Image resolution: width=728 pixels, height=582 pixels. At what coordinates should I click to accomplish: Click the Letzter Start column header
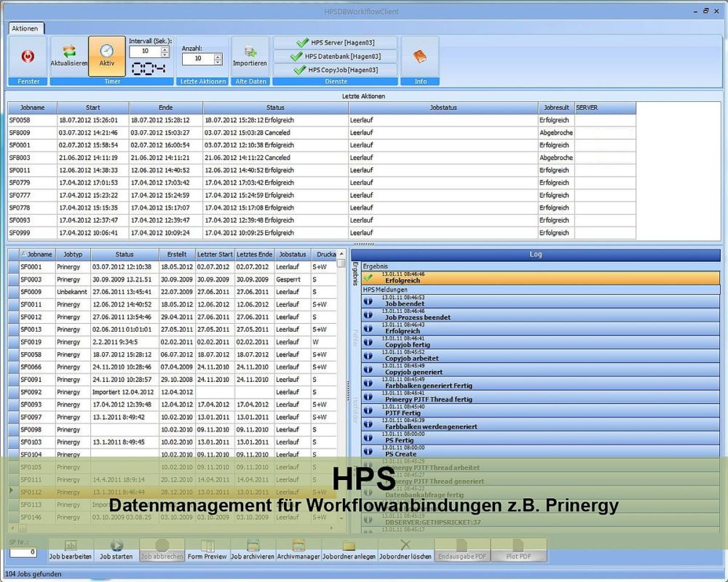(215, 255)
